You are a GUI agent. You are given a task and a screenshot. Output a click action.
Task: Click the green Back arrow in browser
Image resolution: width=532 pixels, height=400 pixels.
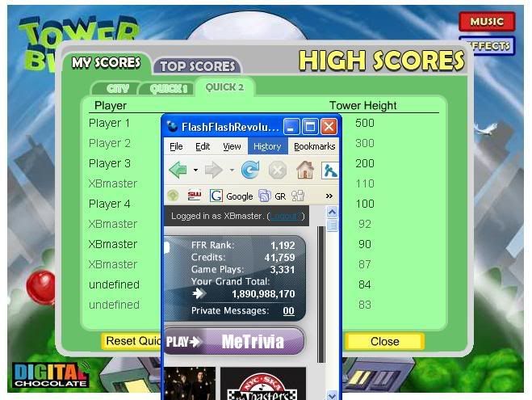pyautogui.click(x=178, y=171)
